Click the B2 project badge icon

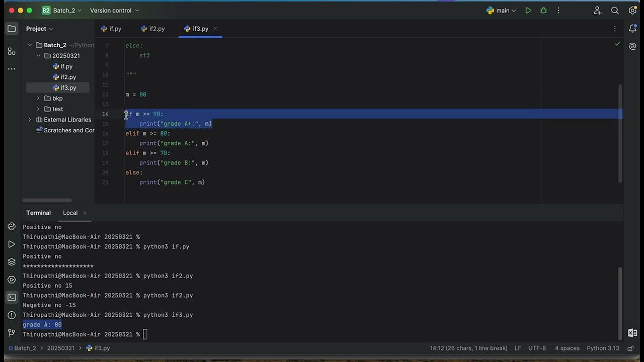46,11
